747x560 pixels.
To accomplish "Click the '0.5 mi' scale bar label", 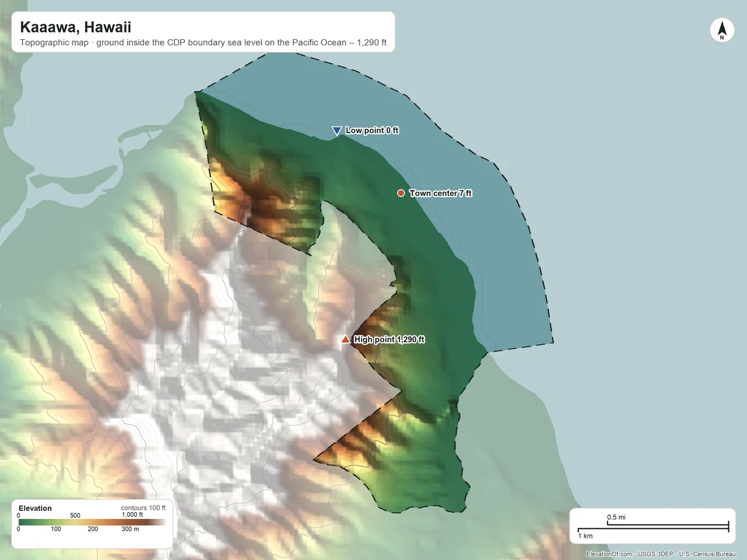I will (x=616, y=518).
